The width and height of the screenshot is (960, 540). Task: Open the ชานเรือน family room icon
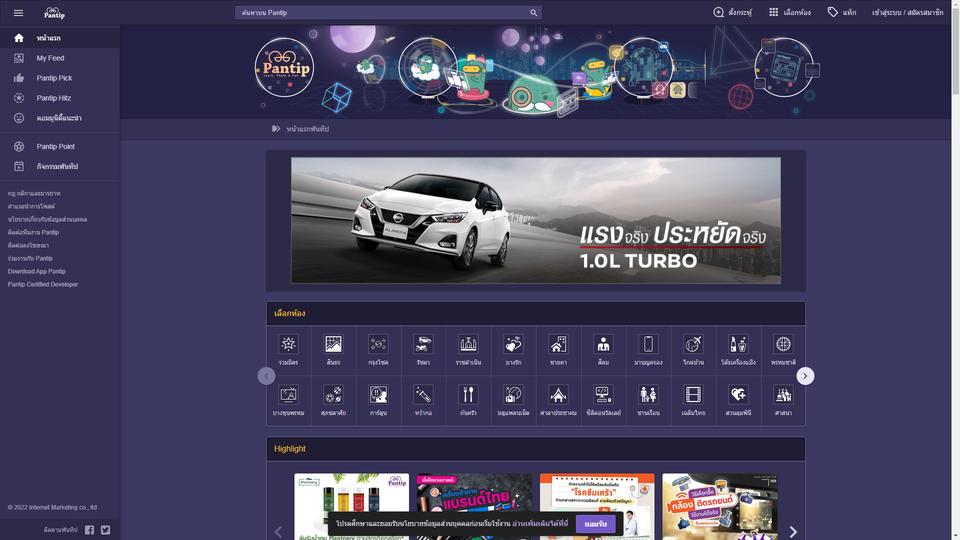click(x=648, y=394)
